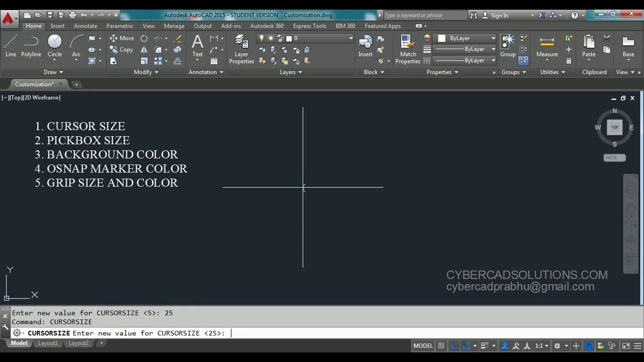This screenshot has height=362, width=644.
Task: Toggle Clean Screen mode
Action: 626,346
